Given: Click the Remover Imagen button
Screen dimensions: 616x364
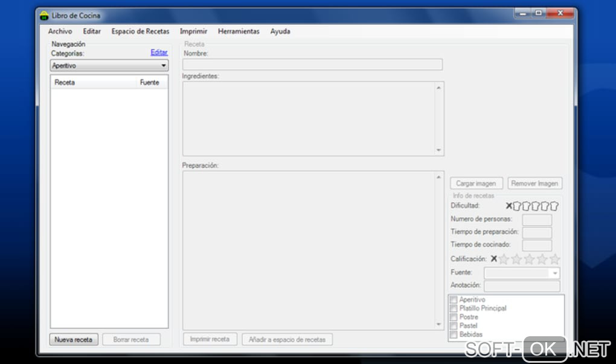Looking at the screenshot, I should point(534,184).
